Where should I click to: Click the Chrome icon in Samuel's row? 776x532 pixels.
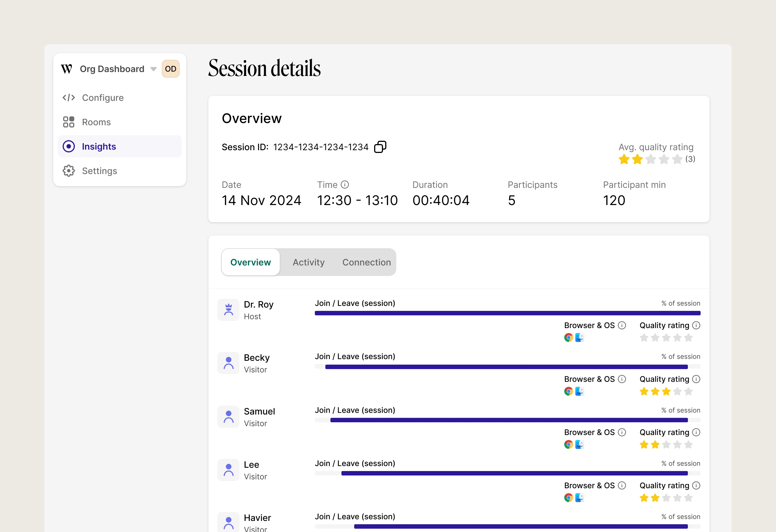[569, 444]
